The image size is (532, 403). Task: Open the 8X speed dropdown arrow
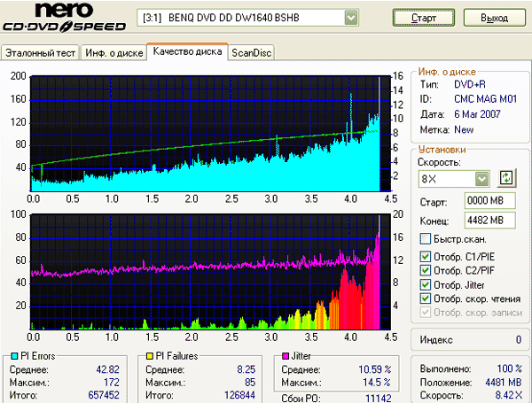click(481, 179)
